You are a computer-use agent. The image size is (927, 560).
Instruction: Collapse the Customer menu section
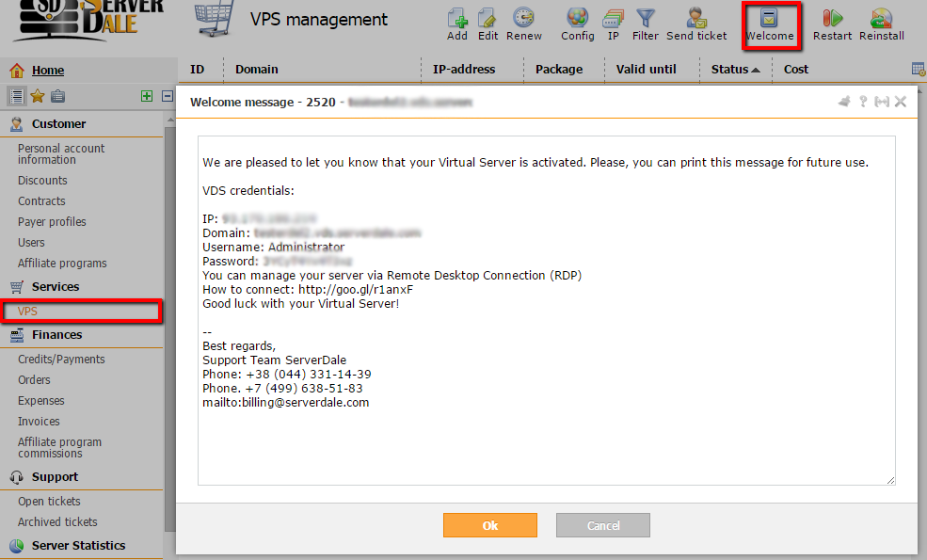point(58,124)
